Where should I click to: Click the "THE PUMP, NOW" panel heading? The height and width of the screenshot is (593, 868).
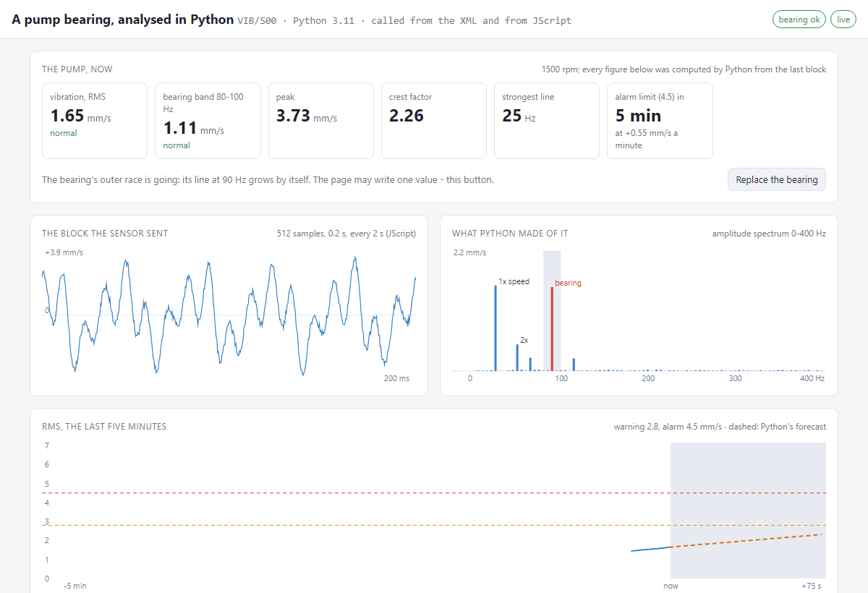tap(77, 69)
